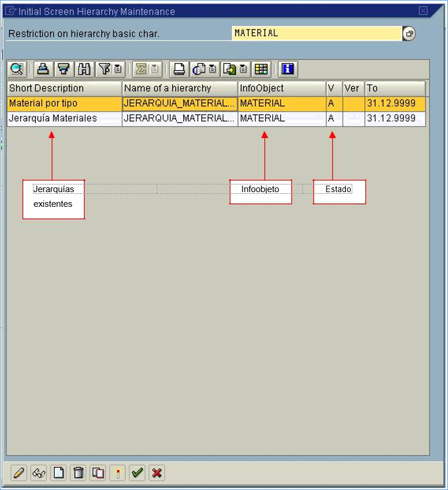Activate hierarchy using the matchstick icon
The width and height of the screenshot is (448, 490).
click(x=118, y=472)
